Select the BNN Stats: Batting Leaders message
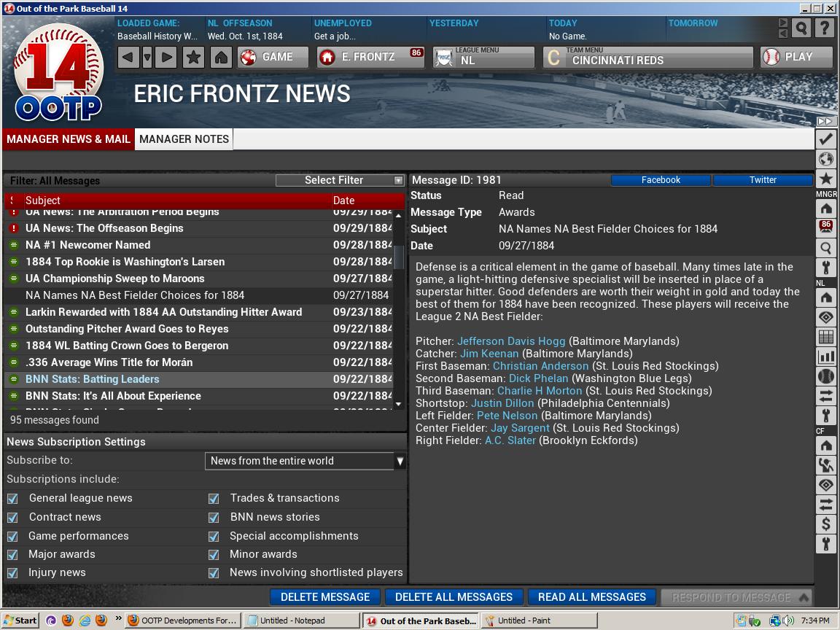 coord(92,379)
